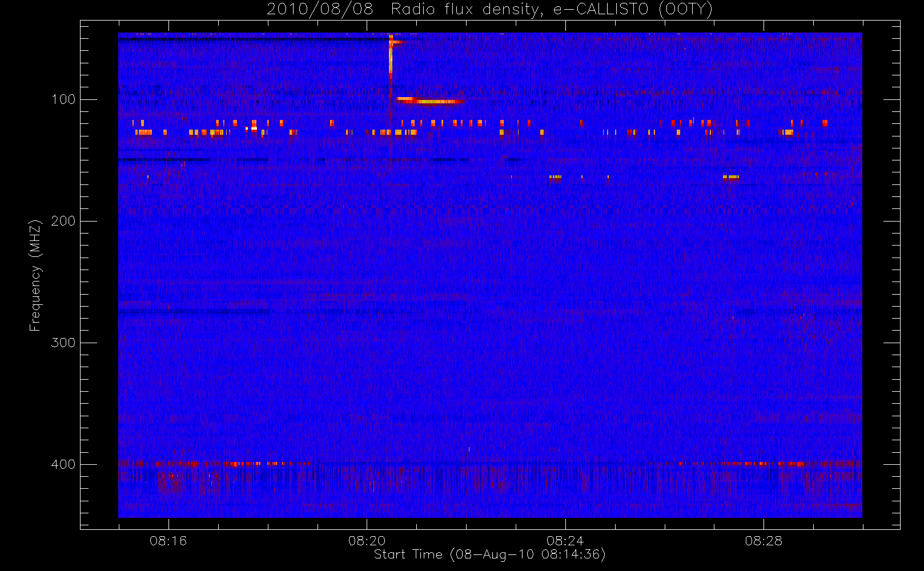Click the small yellow blip near 165 MHz before 08:24
924x571 pixels.
click(x=555, y=177)
